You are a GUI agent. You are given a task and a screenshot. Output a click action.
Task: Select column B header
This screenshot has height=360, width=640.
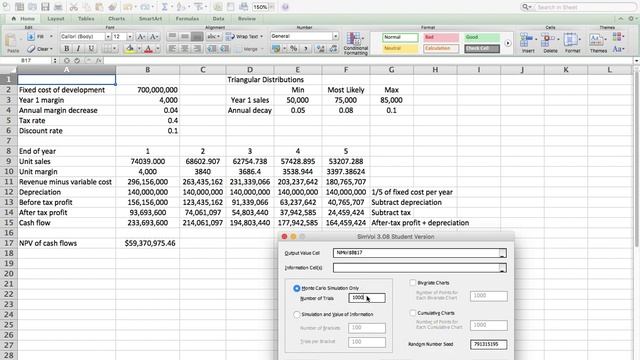coord(147,70)
